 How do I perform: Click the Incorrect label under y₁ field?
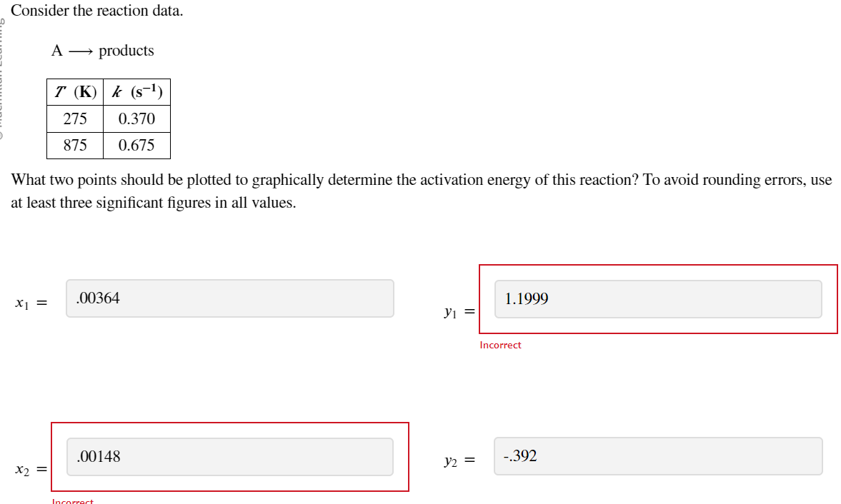point(499,345)
